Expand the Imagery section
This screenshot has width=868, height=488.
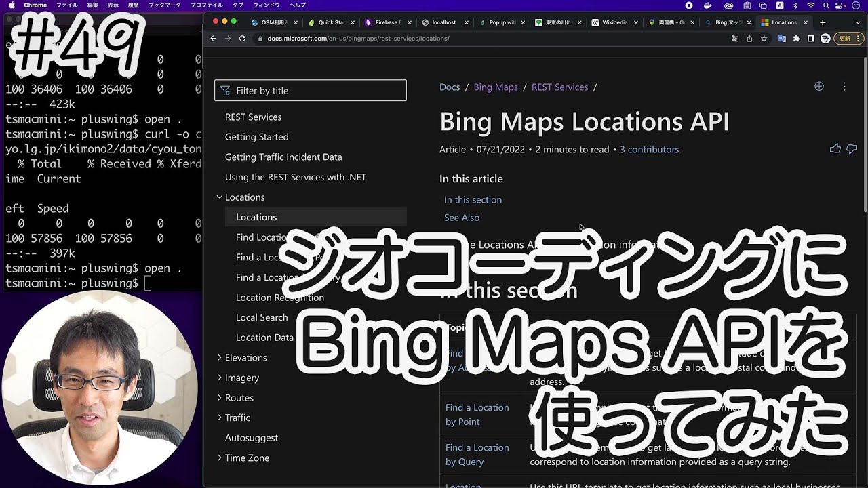[x=219, y=378]
